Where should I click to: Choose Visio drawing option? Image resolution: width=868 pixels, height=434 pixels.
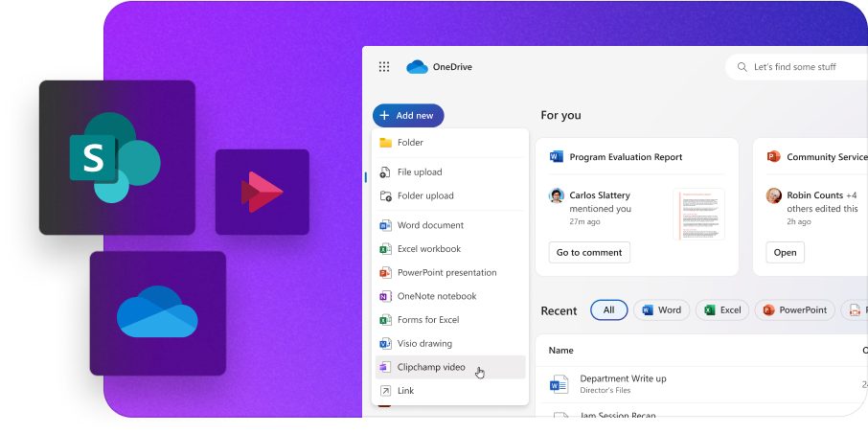[450, 344]
